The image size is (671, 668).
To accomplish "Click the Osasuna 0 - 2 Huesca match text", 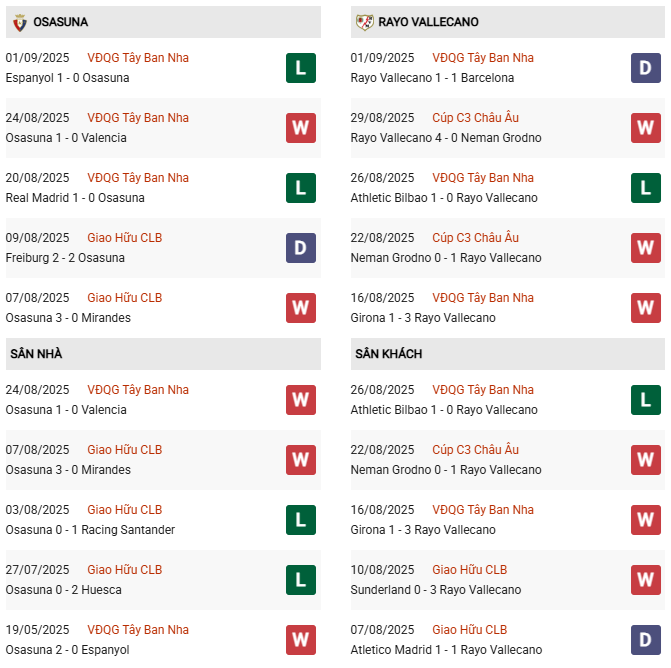I will (x=63, y=590).
